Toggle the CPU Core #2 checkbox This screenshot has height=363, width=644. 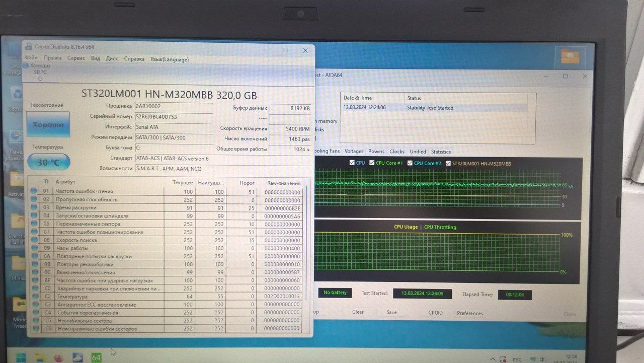pos(410,163)
